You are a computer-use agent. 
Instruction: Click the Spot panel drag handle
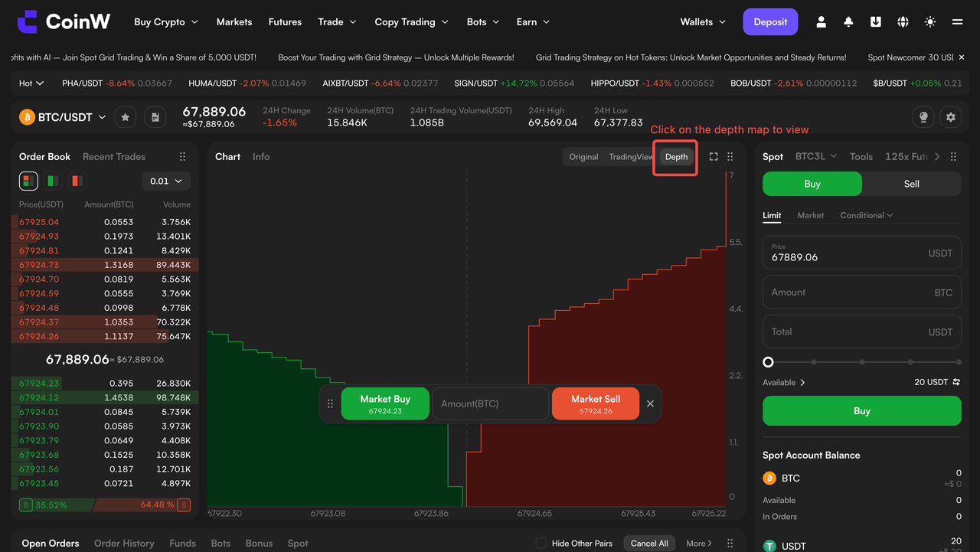pos(953,157)
